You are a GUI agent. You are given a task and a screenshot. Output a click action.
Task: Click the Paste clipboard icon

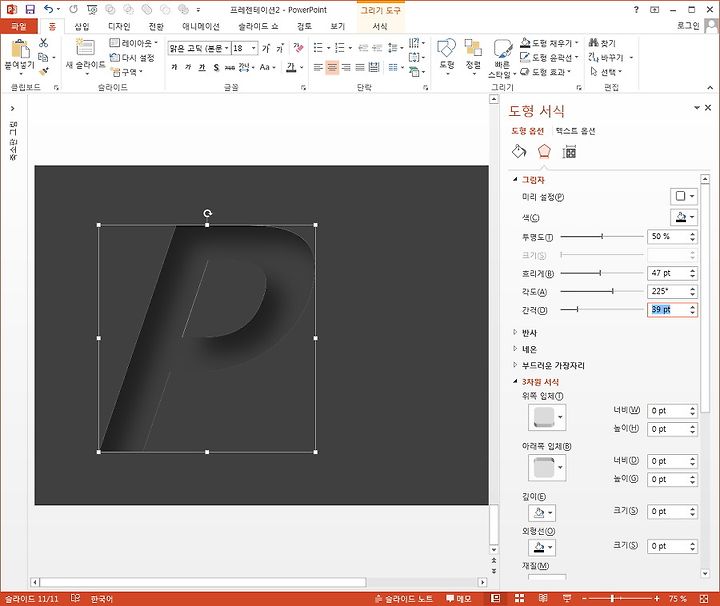[x=20, y=49]
